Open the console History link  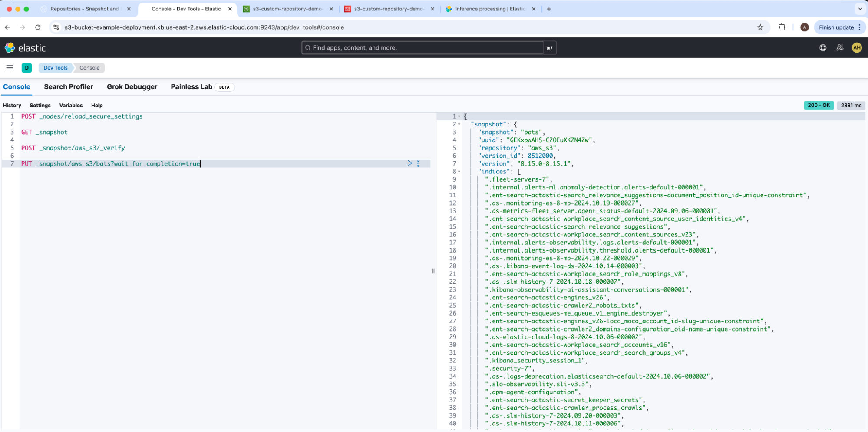pos(12,106)
